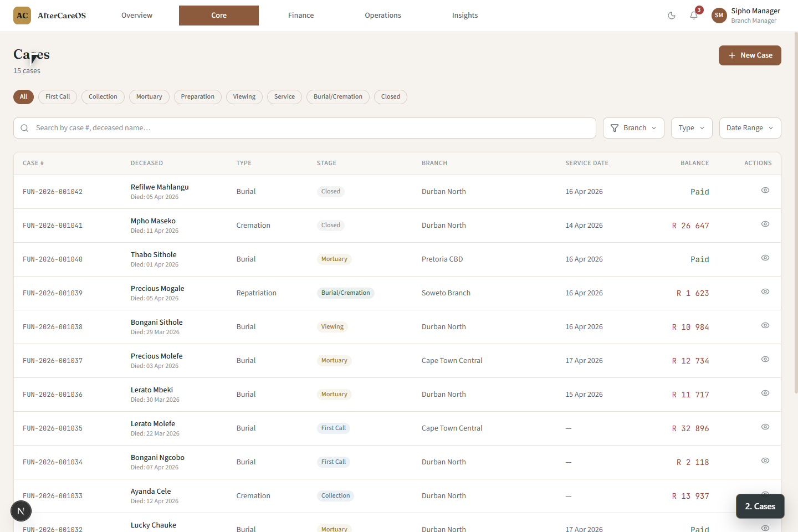Open the Finance tab

(301, 16)
